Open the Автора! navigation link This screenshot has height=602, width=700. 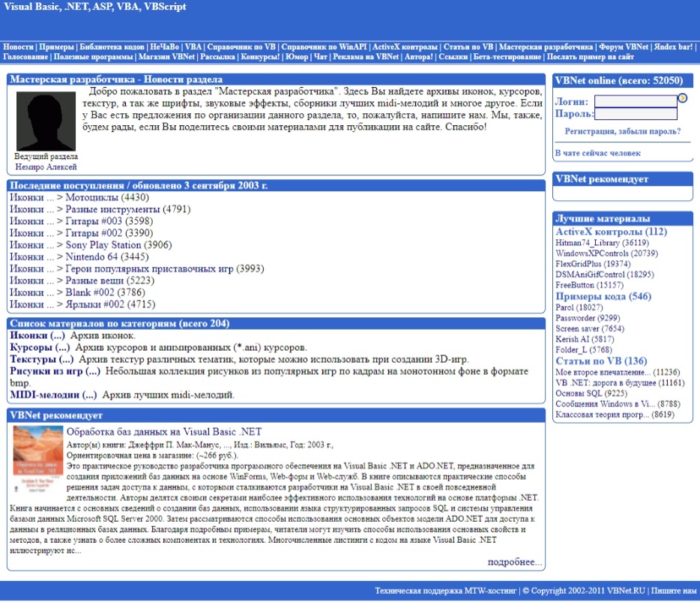(419, 57)
